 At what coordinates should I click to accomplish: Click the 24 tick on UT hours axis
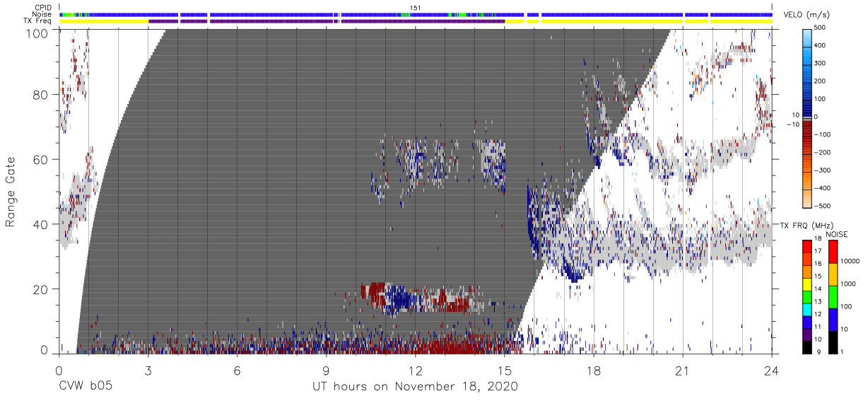pos(772,370)
